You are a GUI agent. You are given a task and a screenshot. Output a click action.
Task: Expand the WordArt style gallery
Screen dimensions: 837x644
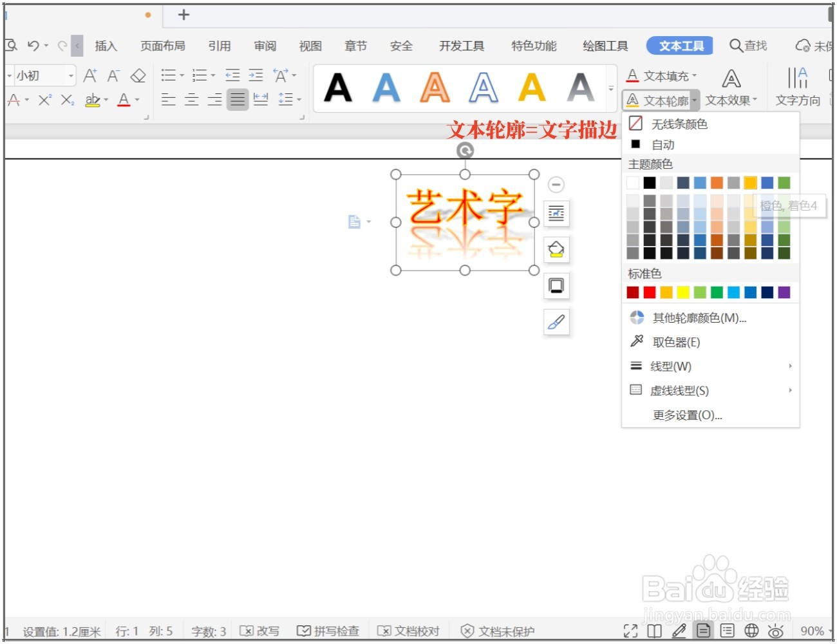pos(611,89)
